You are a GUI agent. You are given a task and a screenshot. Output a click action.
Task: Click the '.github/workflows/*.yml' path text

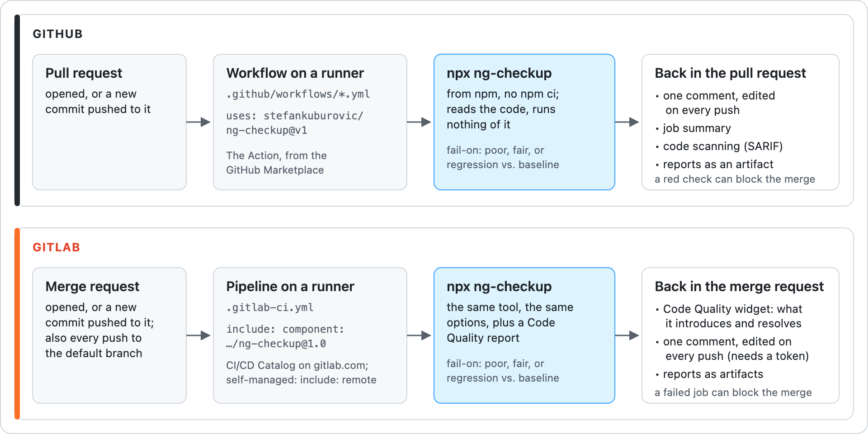[x=298, y=94]
